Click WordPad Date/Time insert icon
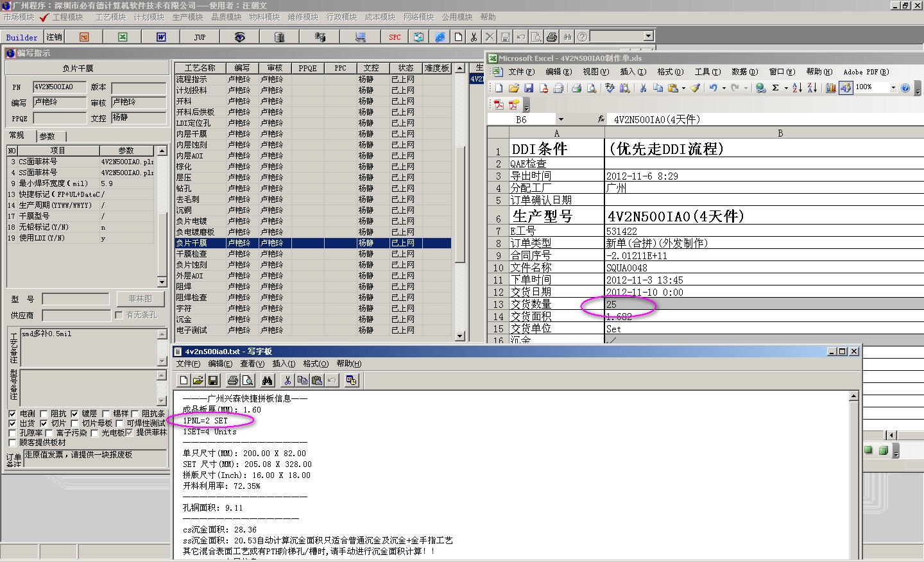The width and height of the screenshot is (924, 562). point(351,380)
